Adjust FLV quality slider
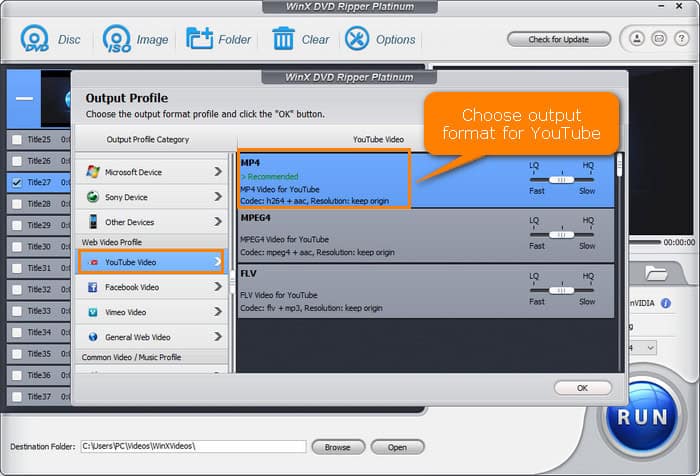The image size is (700, 476). [562, 290]
